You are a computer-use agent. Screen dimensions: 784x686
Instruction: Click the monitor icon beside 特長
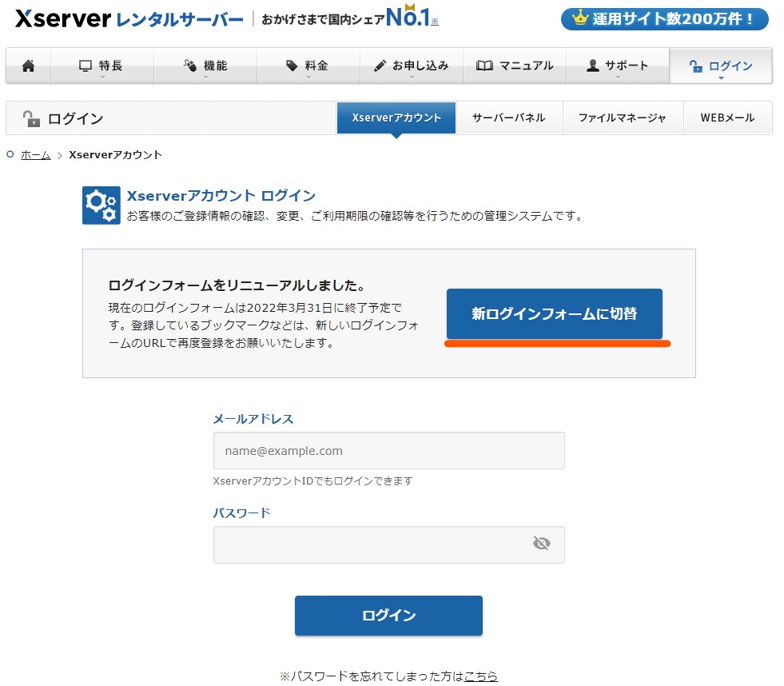point(86,66)
